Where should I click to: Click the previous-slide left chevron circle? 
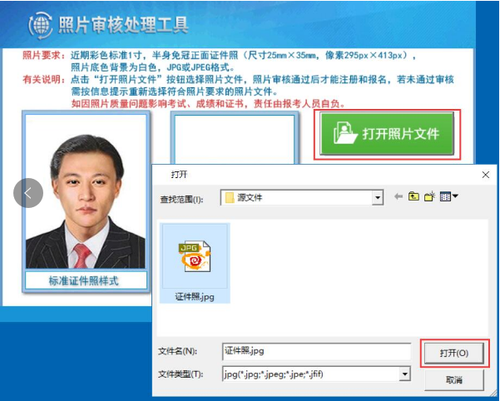28,193
